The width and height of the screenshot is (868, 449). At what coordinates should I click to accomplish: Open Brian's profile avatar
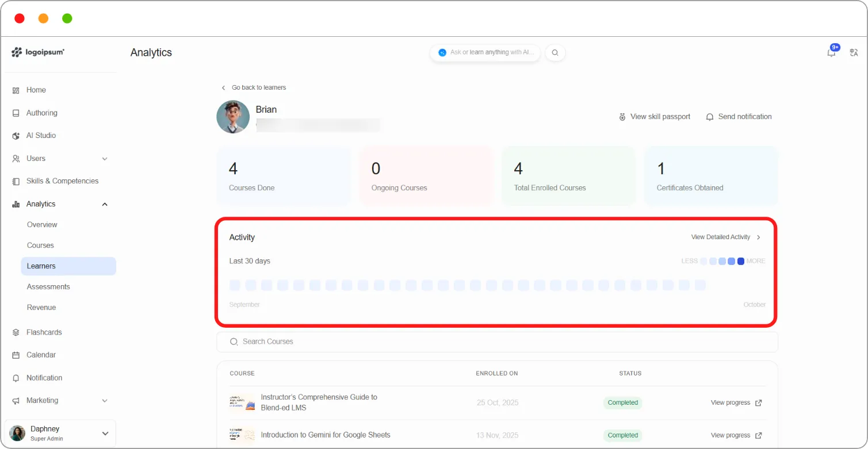233,117
